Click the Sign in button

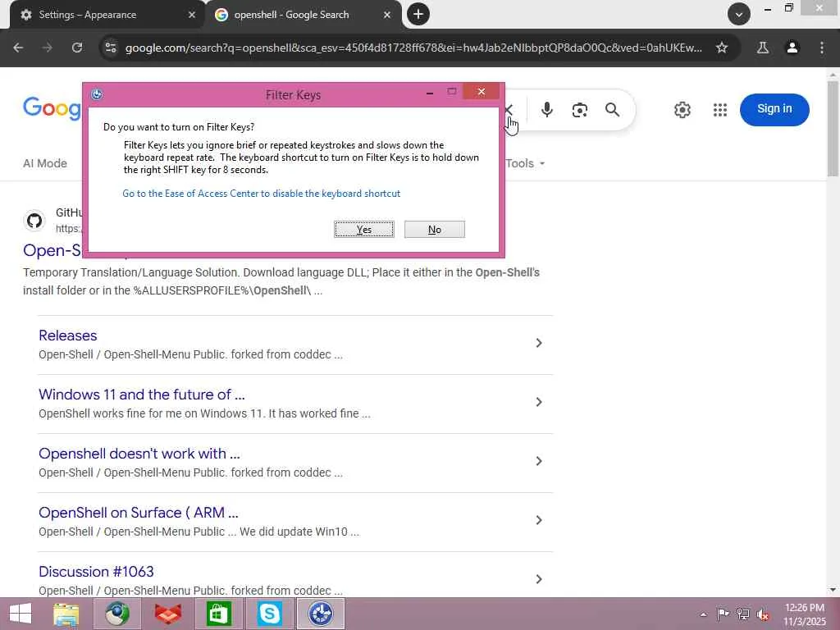774,109
